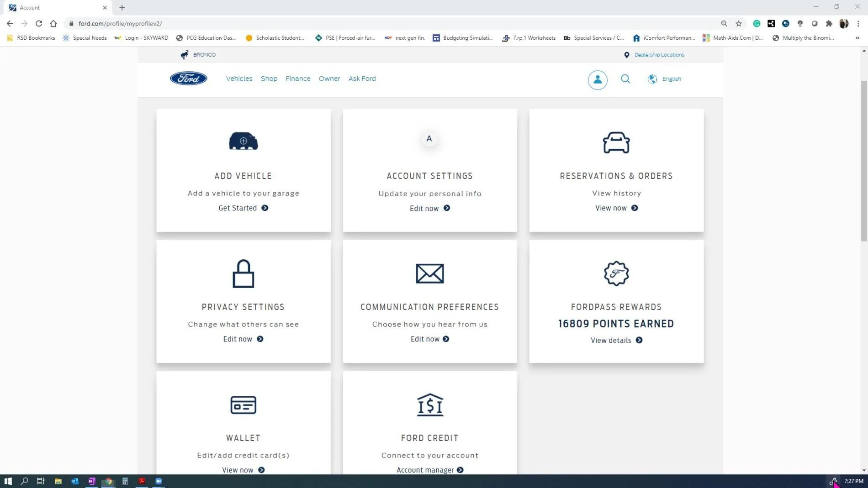Click the browser home button
The width and height of the screenshot is (868, 488).
click(x=53, y=23)
